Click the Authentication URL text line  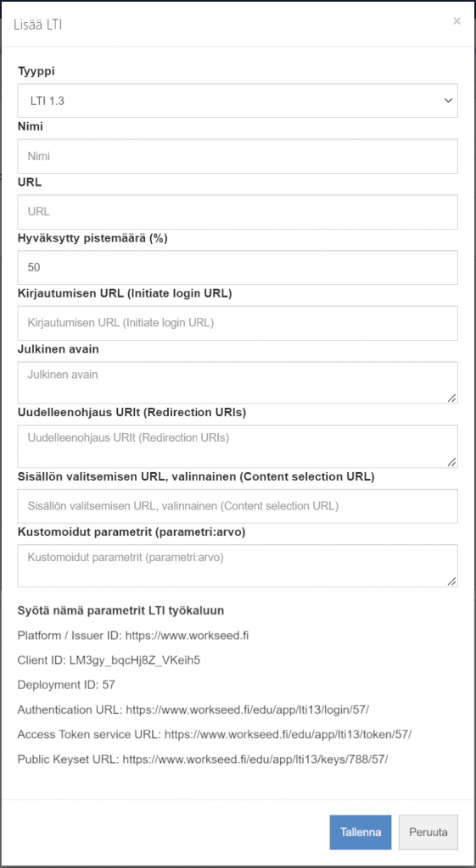pyautogui.click(x=193, y=709)
